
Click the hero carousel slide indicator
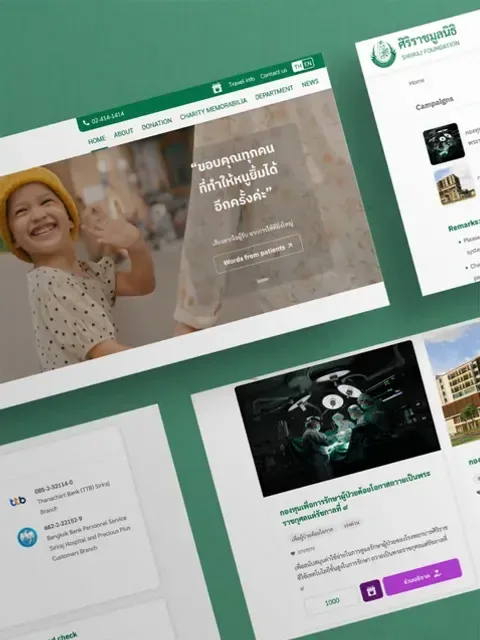click(262, 280)
